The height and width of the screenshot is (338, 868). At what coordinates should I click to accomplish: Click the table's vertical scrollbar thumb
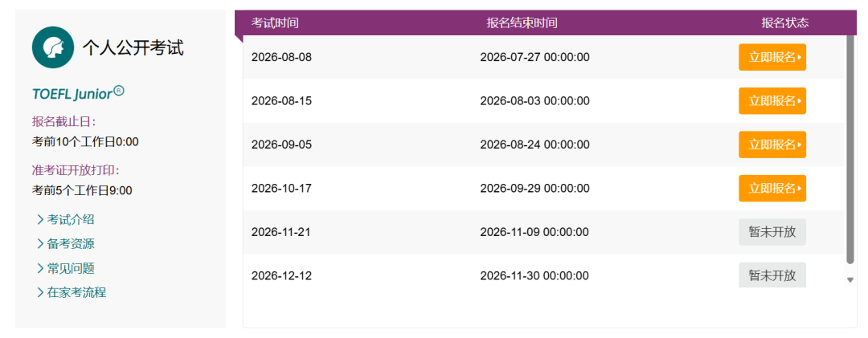[x=850, y=149]
